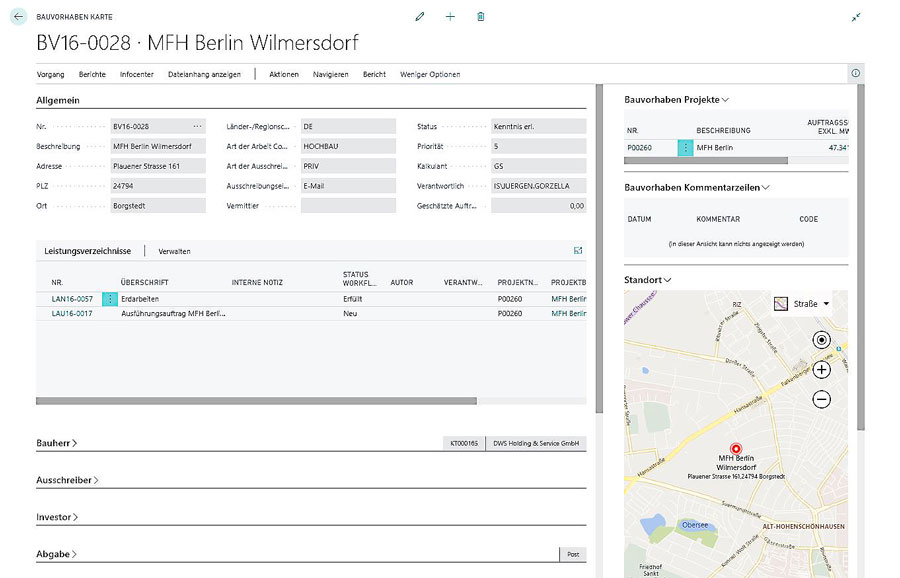Click KT000165 value in Bauherr
Viewport: 900px width, 578px height.
(464, 443)
